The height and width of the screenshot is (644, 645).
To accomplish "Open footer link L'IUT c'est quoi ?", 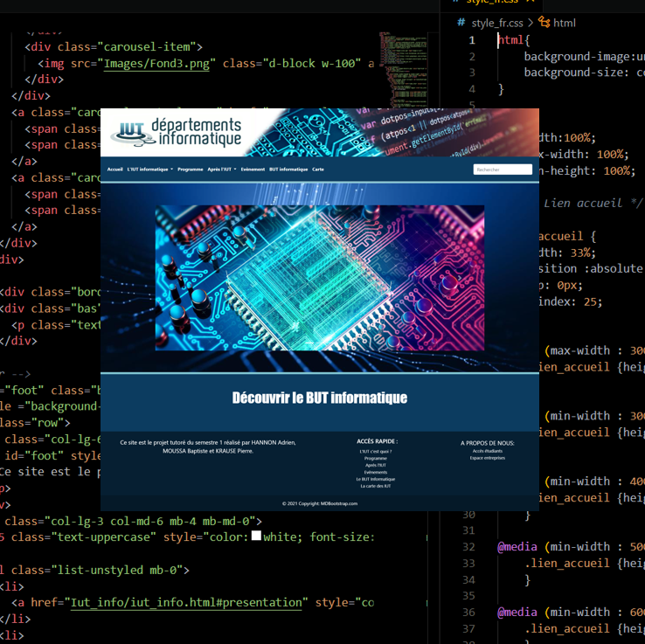I will (376, 451).
